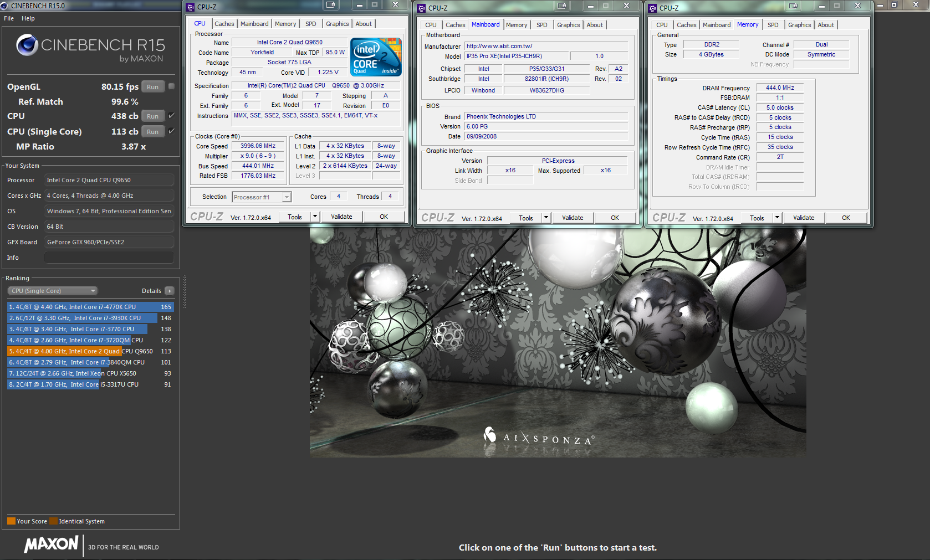
Task: Open the CPU (Single Core) ranking dropdown
Action: pos(53,291)
